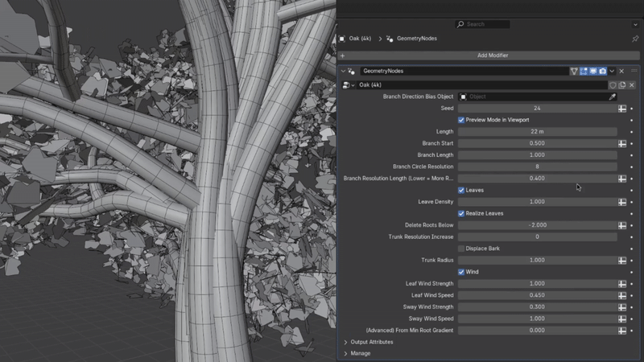Click animate dot next to Branch Length
Viewport: 644px width, 362px height.
point(632,155)
